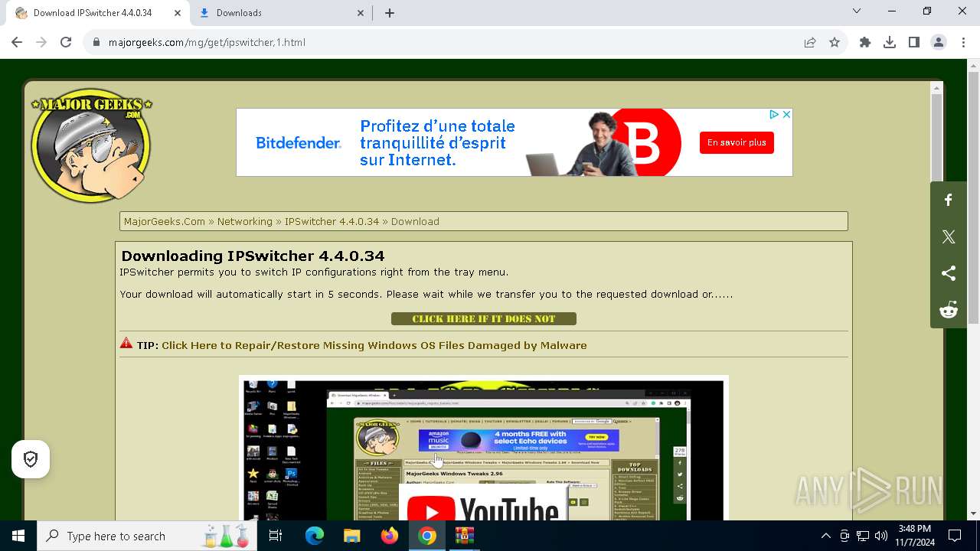Open a new browser tab
This screenshot has height=551, width=980.
[390, 13]
